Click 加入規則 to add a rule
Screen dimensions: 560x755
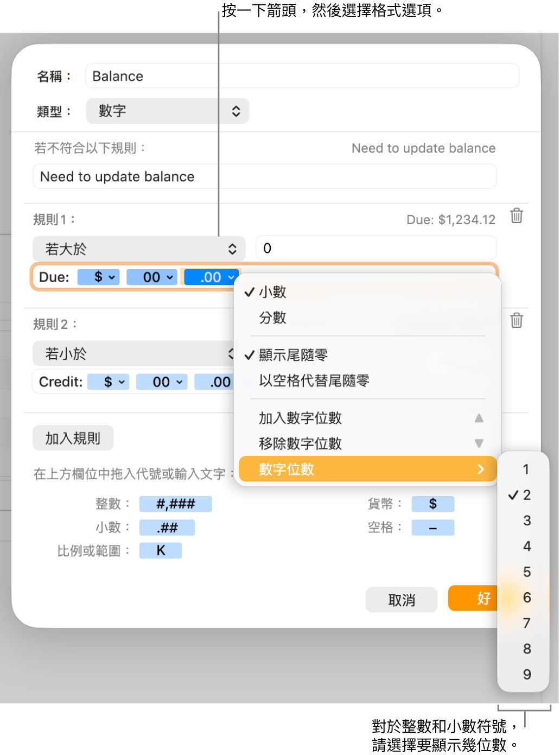tap(73, 437)
